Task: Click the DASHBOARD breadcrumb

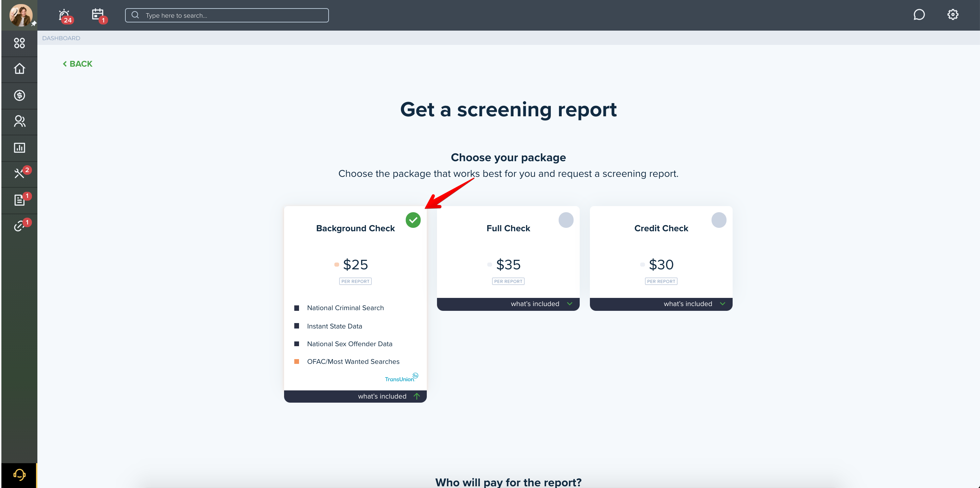Action: click(x=61, y=38)
